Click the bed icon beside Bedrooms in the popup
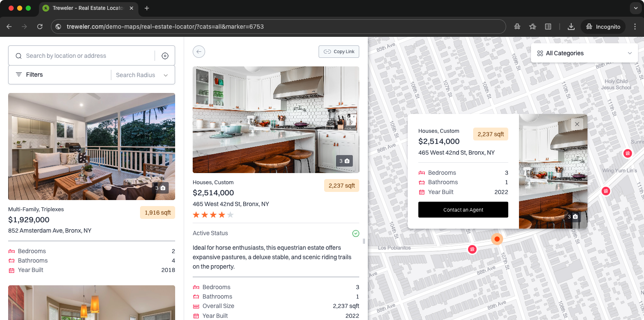 pos(422,173)
